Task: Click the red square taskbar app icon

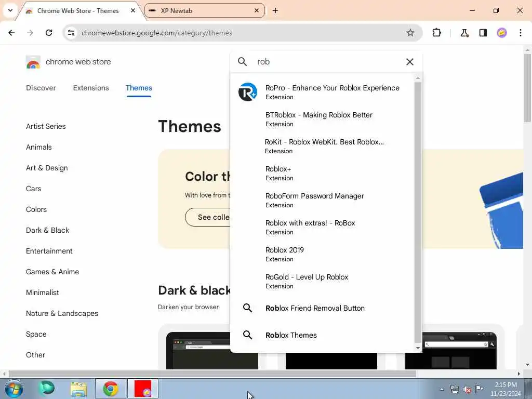Action: pyautogui.click(x=143, y=389)
